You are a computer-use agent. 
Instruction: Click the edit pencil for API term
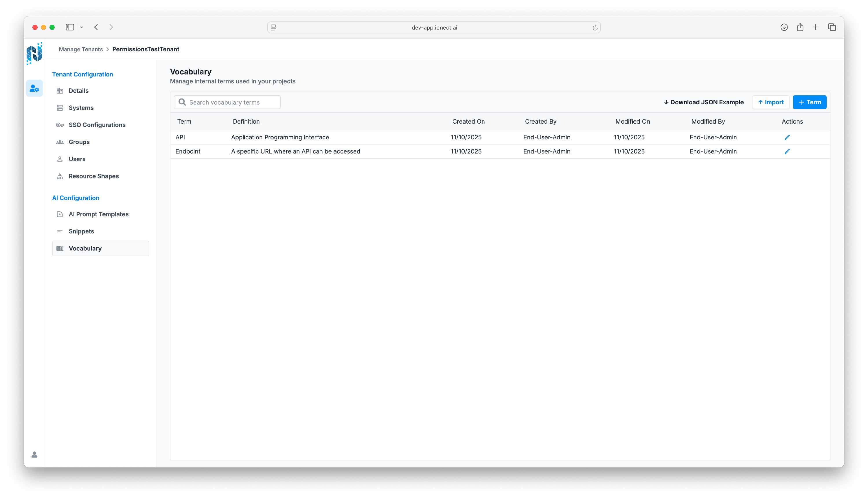(787, 138)
